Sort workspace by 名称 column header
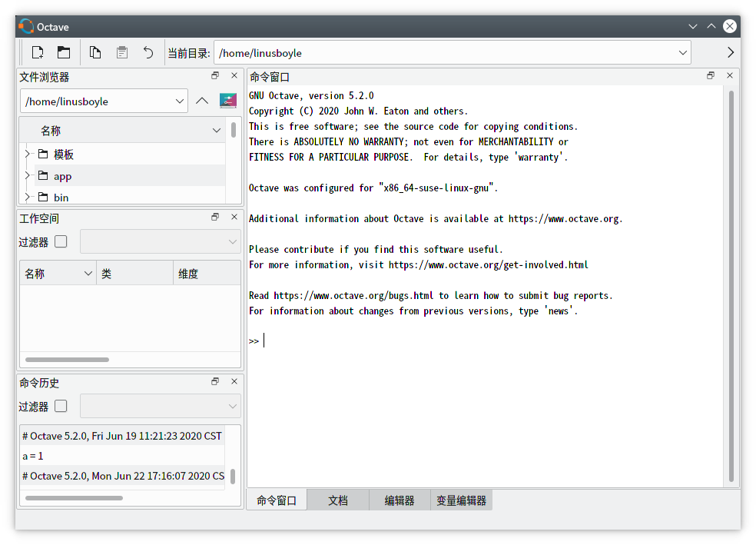This screenshot has width=756, height=545. [58, 274]
